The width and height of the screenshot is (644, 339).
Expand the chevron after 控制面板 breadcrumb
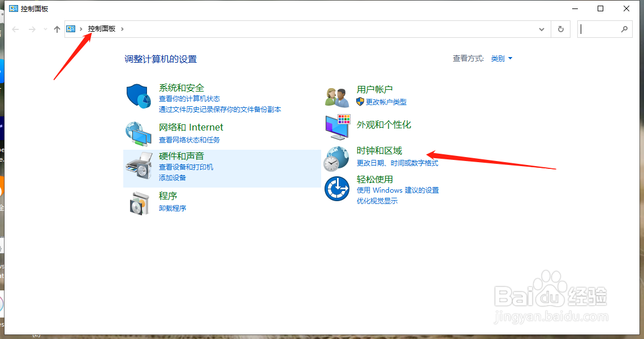click(122, 29)
